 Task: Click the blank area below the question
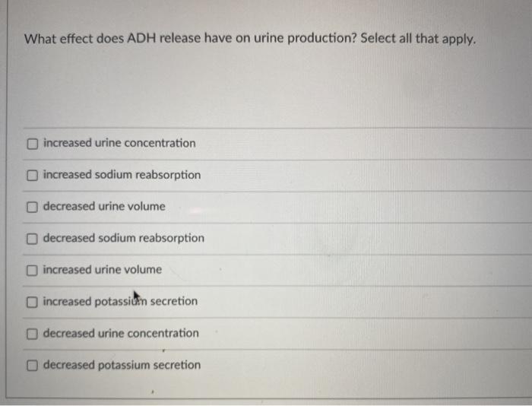coord(268,88)
